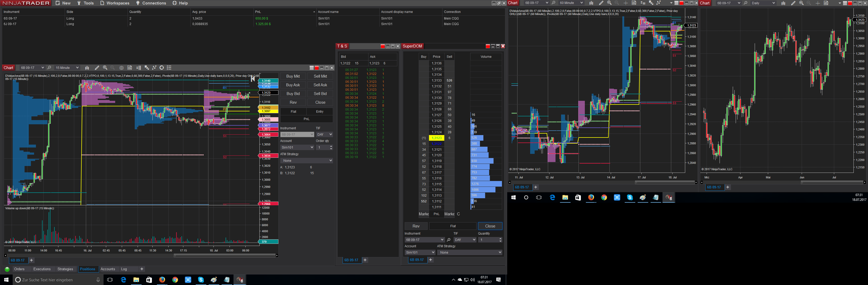Zoom in on the 15 Minute chart
868x285 pixels.
105,68
